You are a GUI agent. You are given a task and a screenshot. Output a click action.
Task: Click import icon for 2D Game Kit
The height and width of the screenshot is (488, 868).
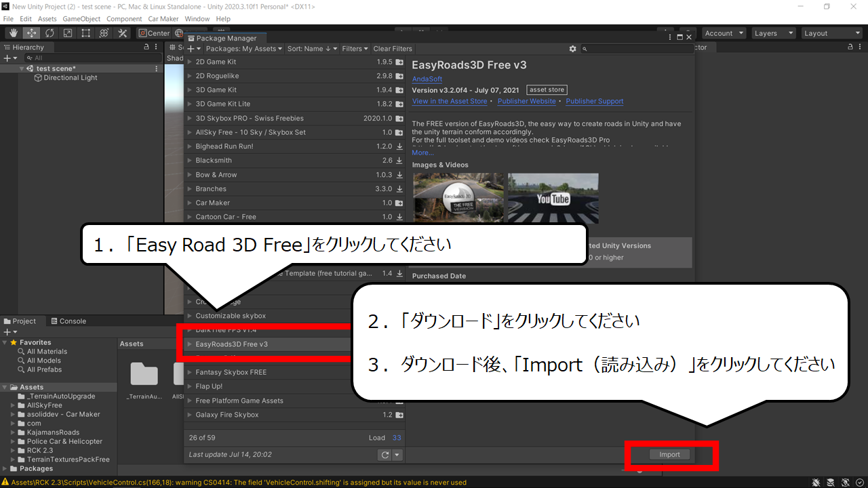point(399,62)
